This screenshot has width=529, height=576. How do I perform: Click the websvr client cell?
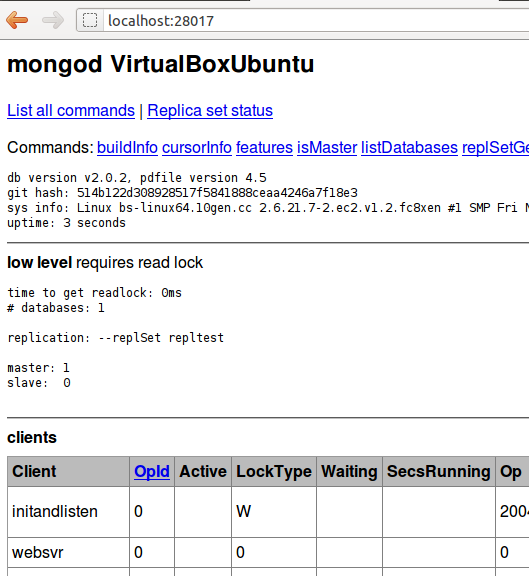[x=68, y=552]
